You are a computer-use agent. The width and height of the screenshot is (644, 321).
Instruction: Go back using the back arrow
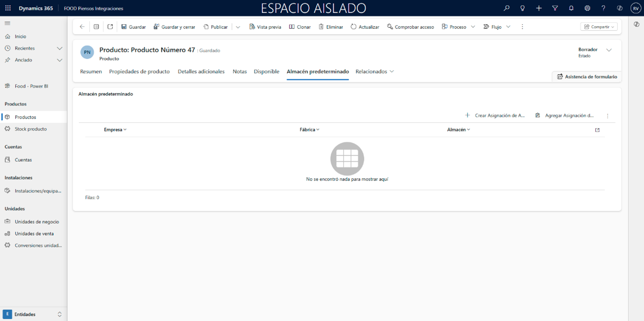pos(82,27)
